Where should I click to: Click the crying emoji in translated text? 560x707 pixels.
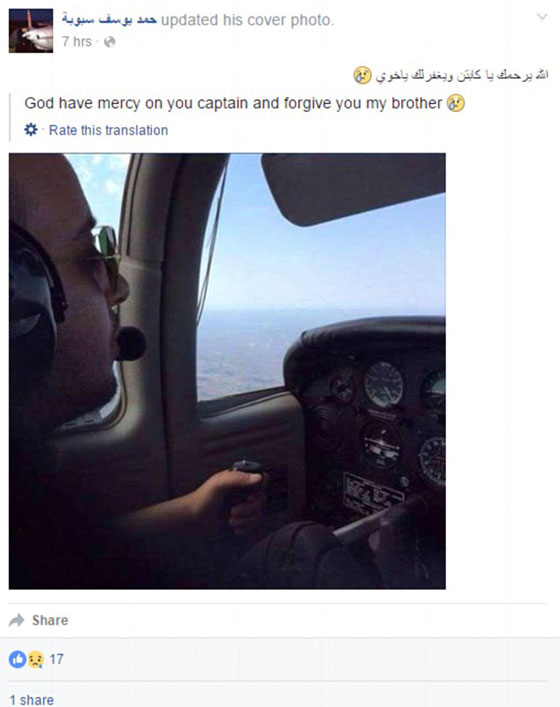click(x=456, y=103)
